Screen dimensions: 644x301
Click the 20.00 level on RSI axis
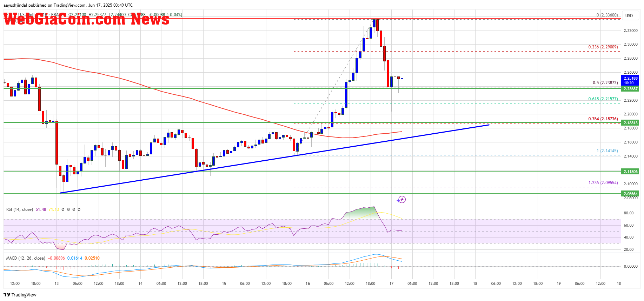click(628, 250)
